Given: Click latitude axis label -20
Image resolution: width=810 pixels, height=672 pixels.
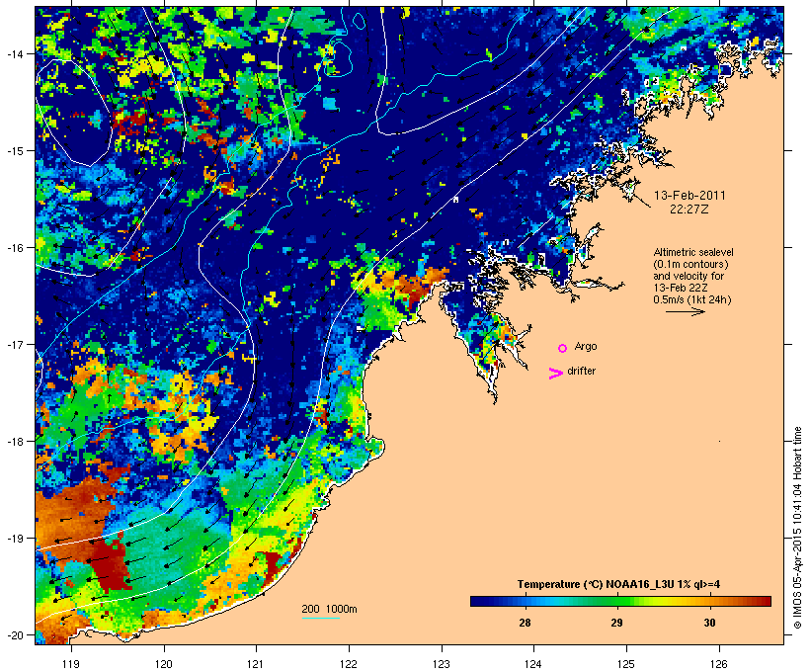Looking at the screenshot, I should (14, 634).
